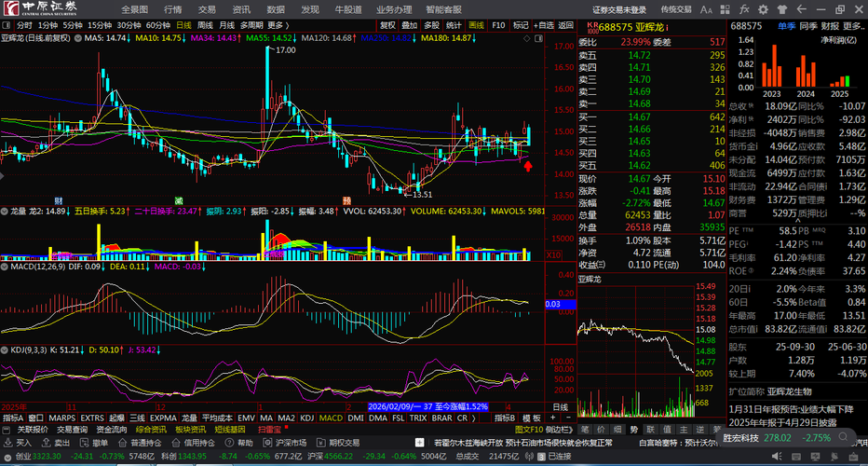Open the gear settings icon

pyautogui.click(x=764, y=9)
